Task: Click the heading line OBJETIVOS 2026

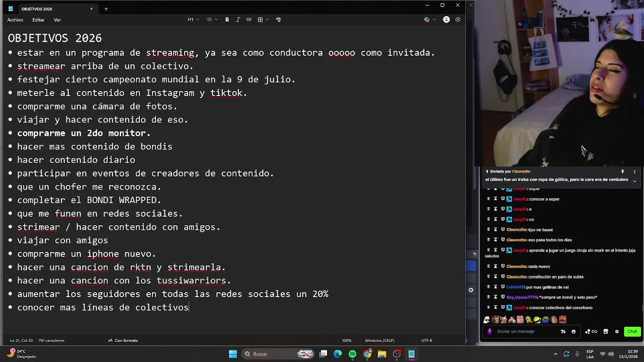Action: [x=55, y=38]
